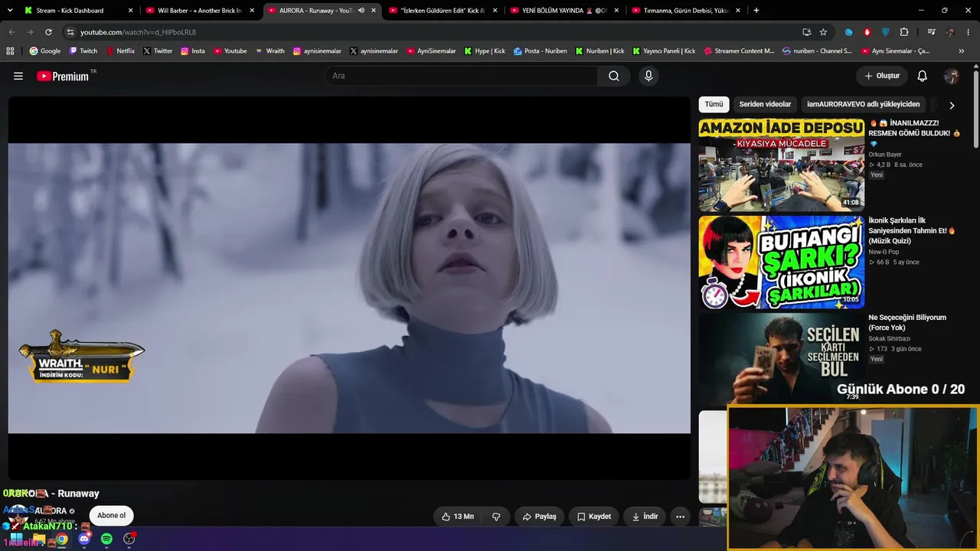Show more bookmarks with the overflow chevron
980x551 pixels.
pyautogui.click(x=962, y=51)
